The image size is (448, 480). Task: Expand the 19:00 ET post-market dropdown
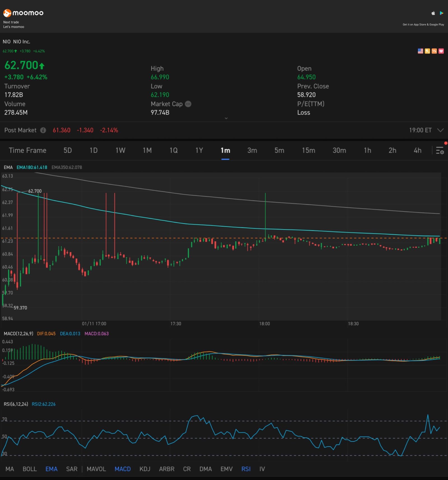pos(440,130)
